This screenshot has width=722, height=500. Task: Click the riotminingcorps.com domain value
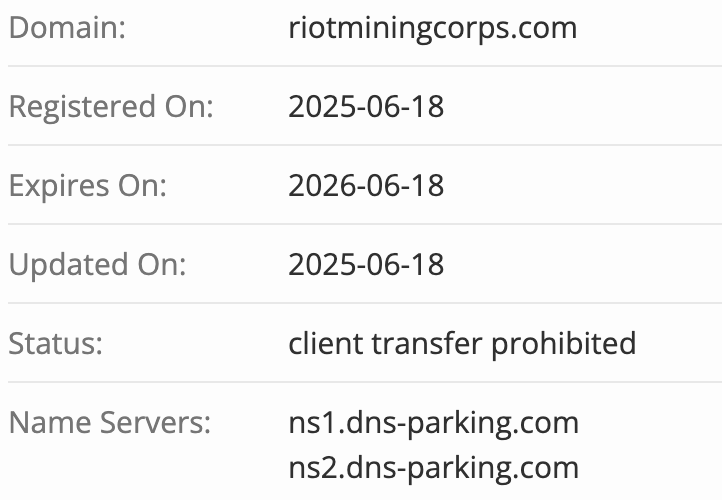[x=432, y=29]
